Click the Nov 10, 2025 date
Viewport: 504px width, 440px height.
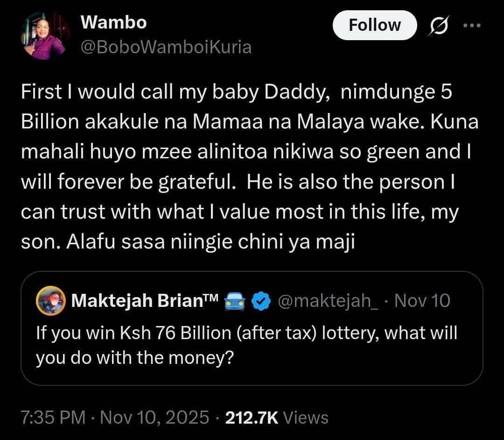click(155, 417)
